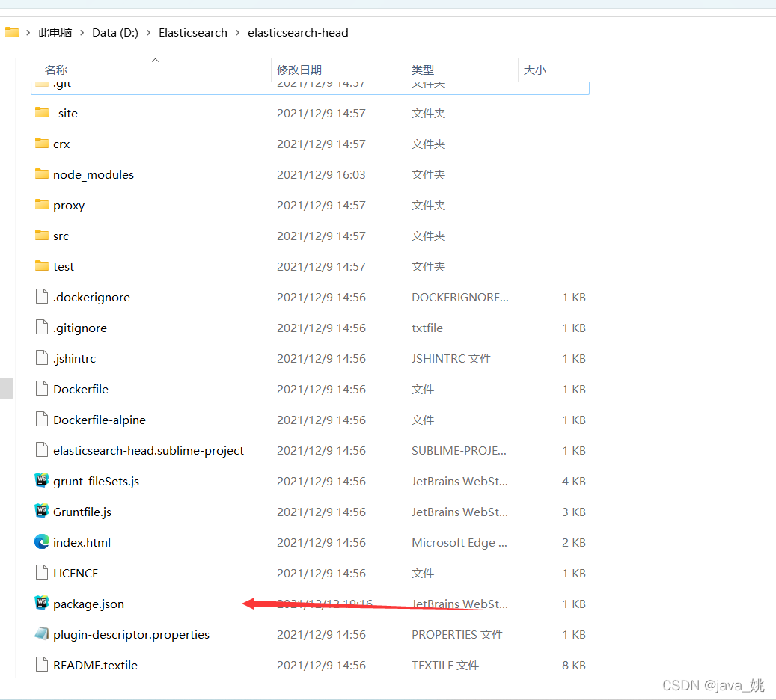Click the folder icon in address bar
Viewport: 776px width, 700px height.
12,32
